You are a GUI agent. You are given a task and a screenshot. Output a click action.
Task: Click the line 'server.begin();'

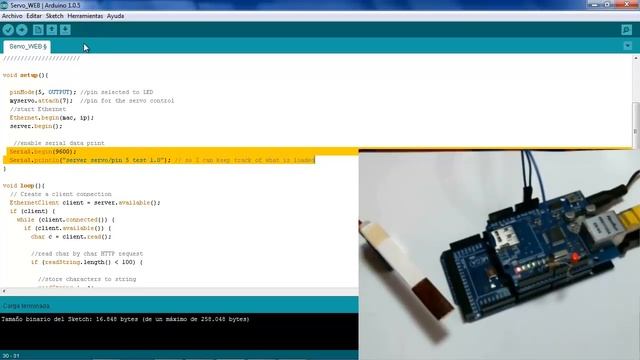(36, 126)
